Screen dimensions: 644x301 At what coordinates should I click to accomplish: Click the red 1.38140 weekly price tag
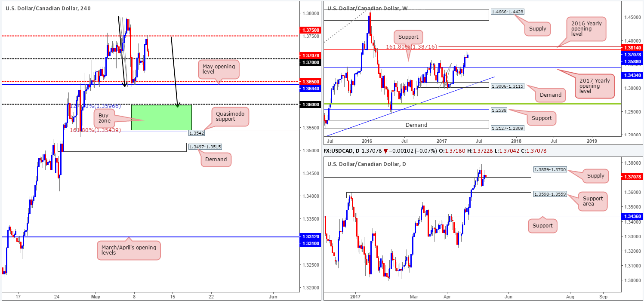pyautogui.click(x=632, y=48)
